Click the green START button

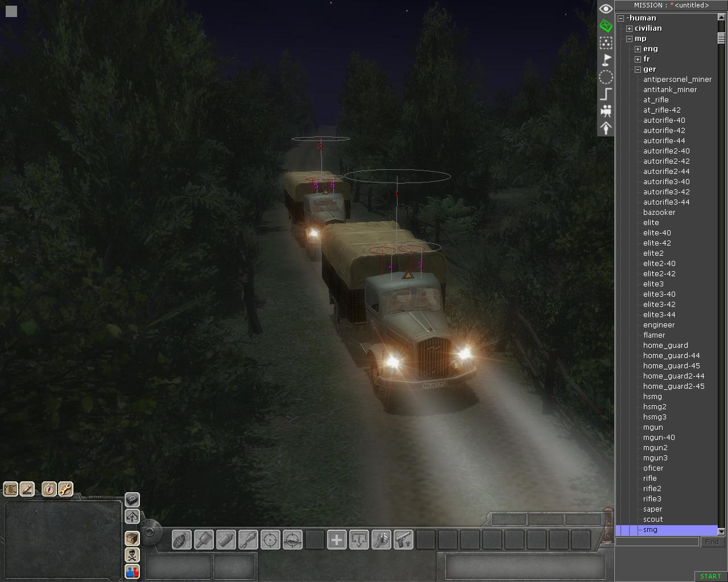(x=710, y=576)
